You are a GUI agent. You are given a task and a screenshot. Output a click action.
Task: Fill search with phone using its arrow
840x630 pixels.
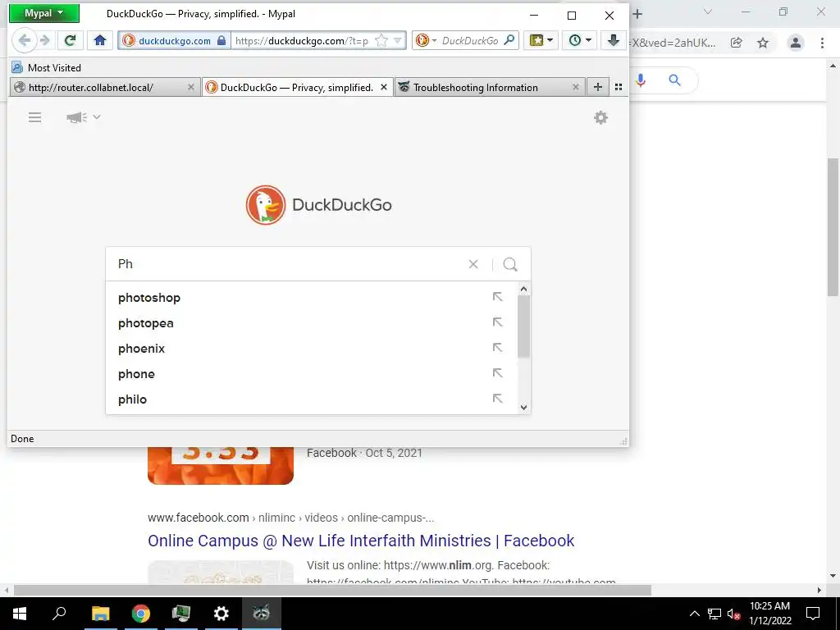coord(497,373)
